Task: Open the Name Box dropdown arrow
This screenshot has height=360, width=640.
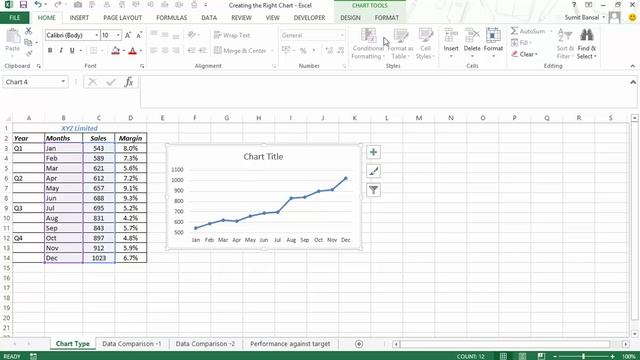Action: 63,82
